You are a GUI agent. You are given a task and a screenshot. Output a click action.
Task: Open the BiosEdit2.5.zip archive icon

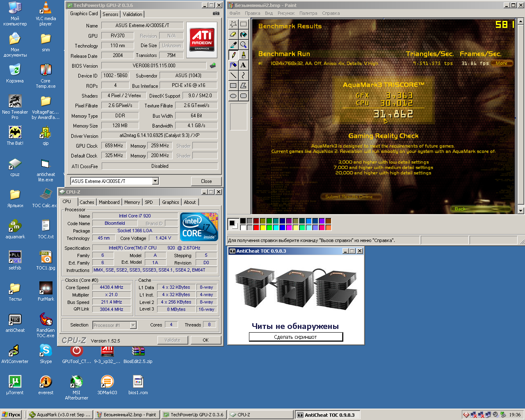138,355
